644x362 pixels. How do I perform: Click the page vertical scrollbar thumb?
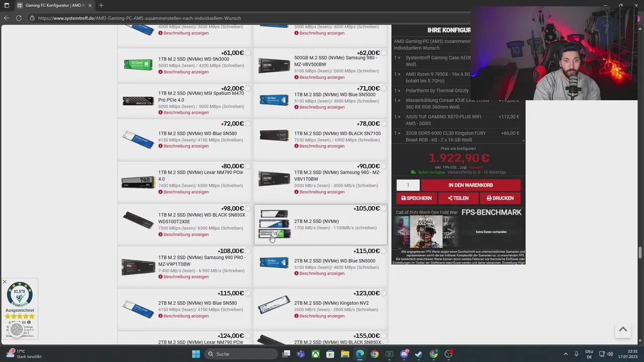coord(640,252)
